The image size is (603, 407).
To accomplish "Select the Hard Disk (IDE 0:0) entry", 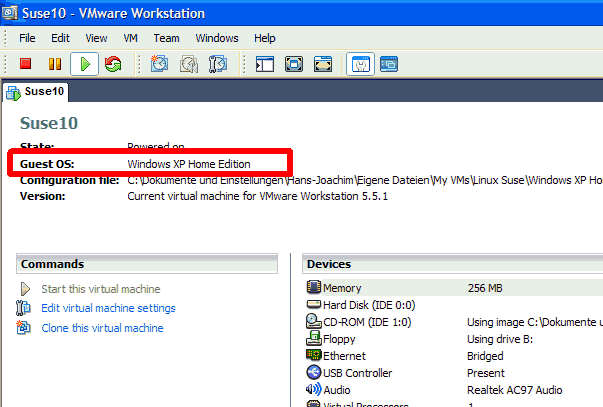I will 369,305.
